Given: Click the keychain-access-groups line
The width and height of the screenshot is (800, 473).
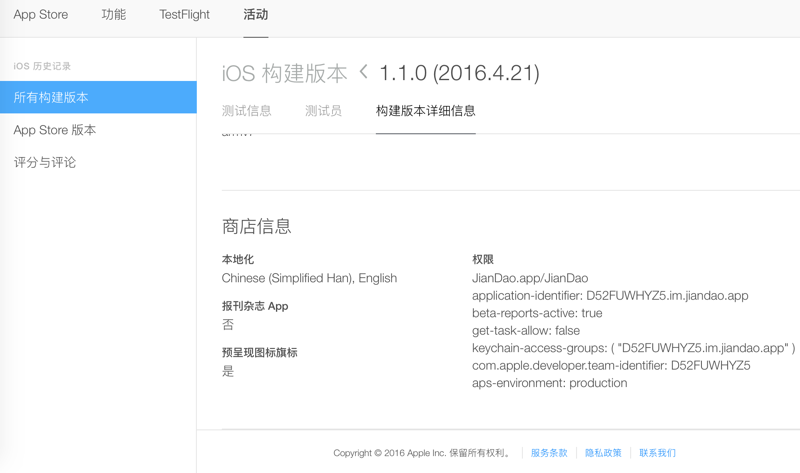Looking at the screenshot, I should (x=634, y=348).
